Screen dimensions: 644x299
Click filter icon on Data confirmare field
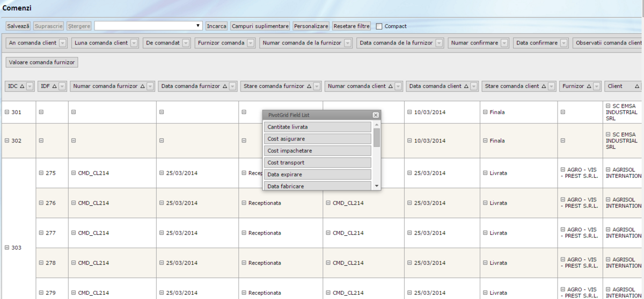[x=564, y=43]
